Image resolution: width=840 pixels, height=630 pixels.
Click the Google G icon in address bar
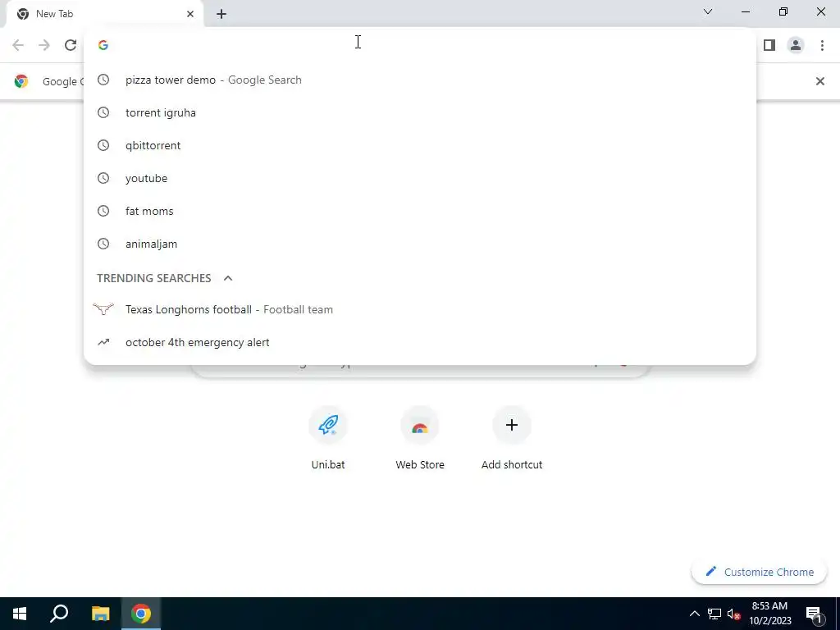point(103,45)
